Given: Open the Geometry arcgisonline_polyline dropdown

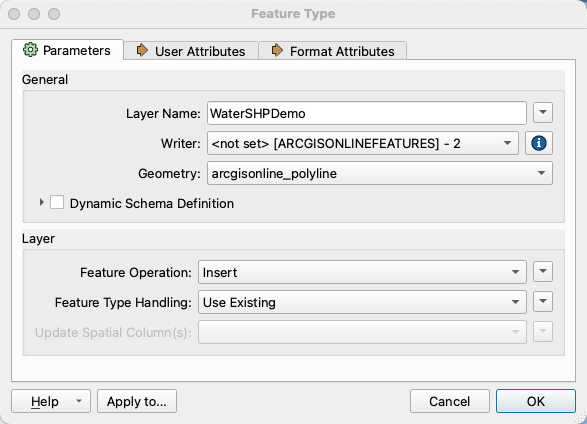Looking at the screenshot, I should click(x=380, y=173).
